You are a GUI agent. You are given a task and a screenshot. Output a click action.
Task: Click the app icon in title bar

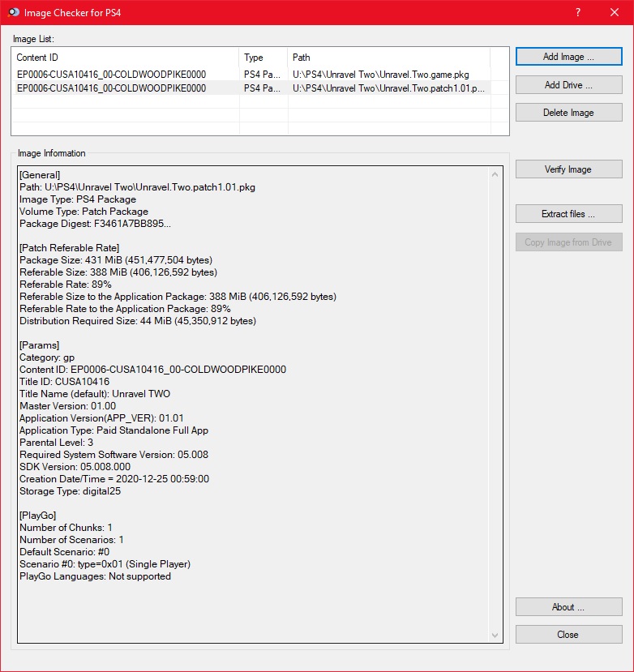tap(14, 12)
